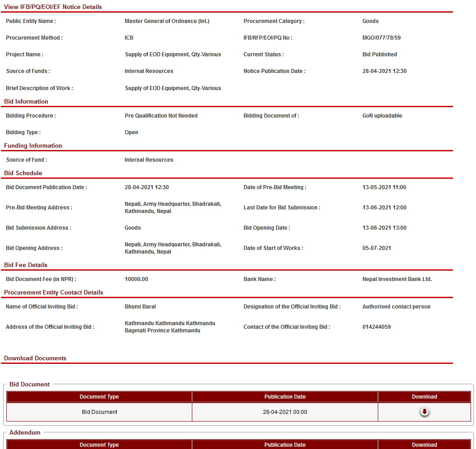476x449 pixels.
Task: Select the Bid Document row type cell
Action: (x=99, y=412)
